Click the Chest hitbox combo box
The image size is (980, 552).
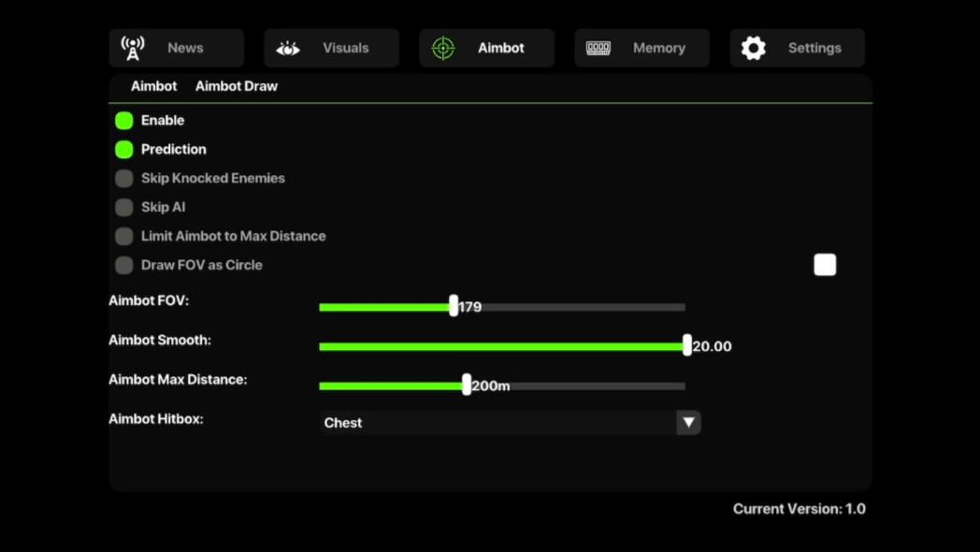510,423
